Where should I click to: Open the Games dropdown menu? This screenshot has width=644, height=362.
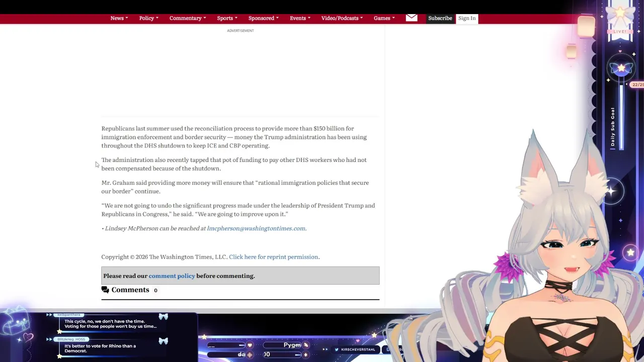click(x=384, y=18)
